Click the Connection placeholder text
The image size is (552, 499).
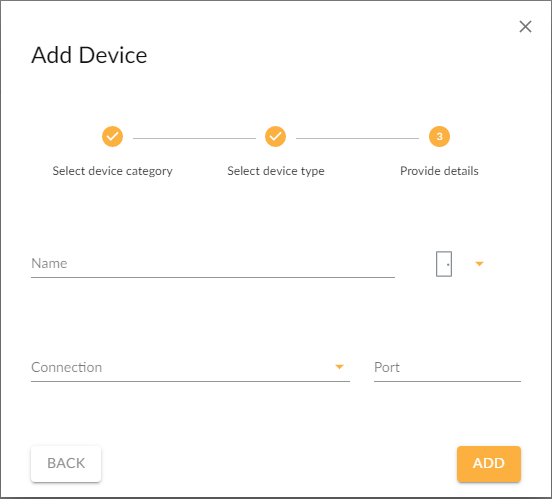pyautogui.click(x=67, y=367)
